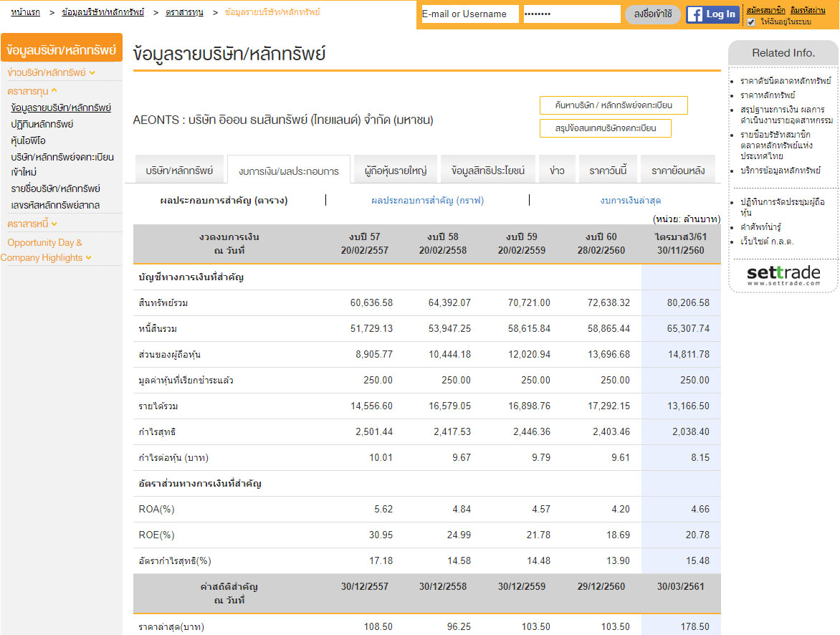
Task: Select งบการเงิน/ผลประกอบการ tab
Action: [289, 171]
